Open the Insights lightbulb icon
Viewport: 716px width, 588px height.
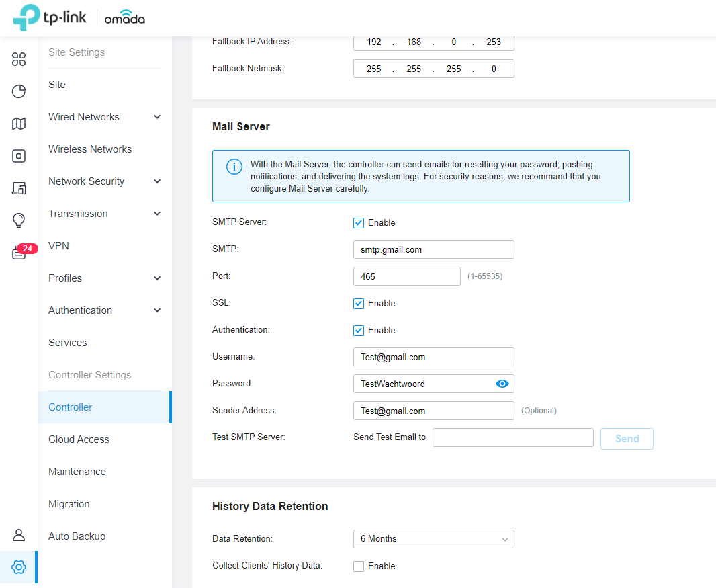(19, 220)
